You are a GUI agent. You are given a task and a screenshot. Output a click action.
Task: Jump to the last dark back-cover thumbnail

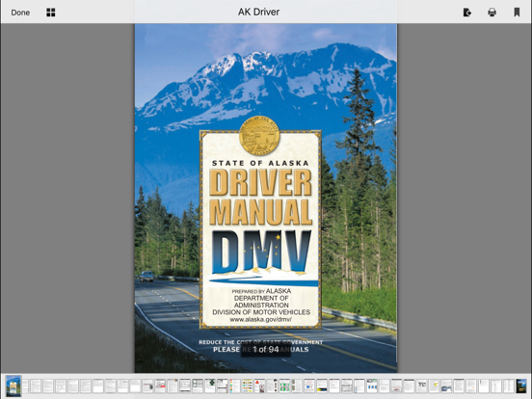[521, 386]
